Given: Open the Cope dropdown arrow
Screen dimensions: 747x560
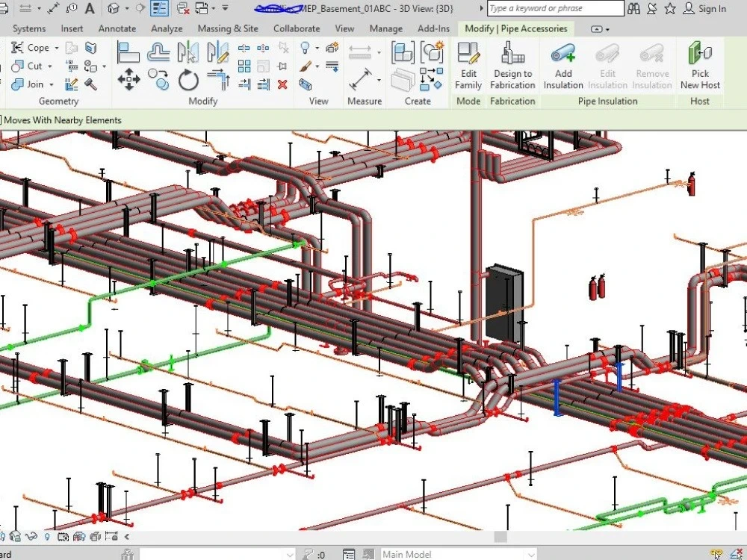Looking at the screenshot, I should [57, 48].
